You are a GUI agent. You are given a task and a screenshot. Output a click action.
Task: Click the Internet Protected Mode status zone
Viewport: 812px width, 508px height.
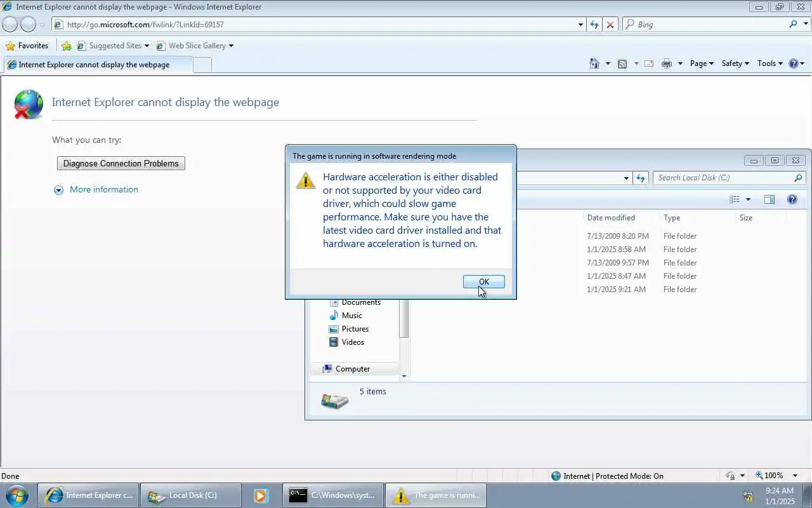607,476
